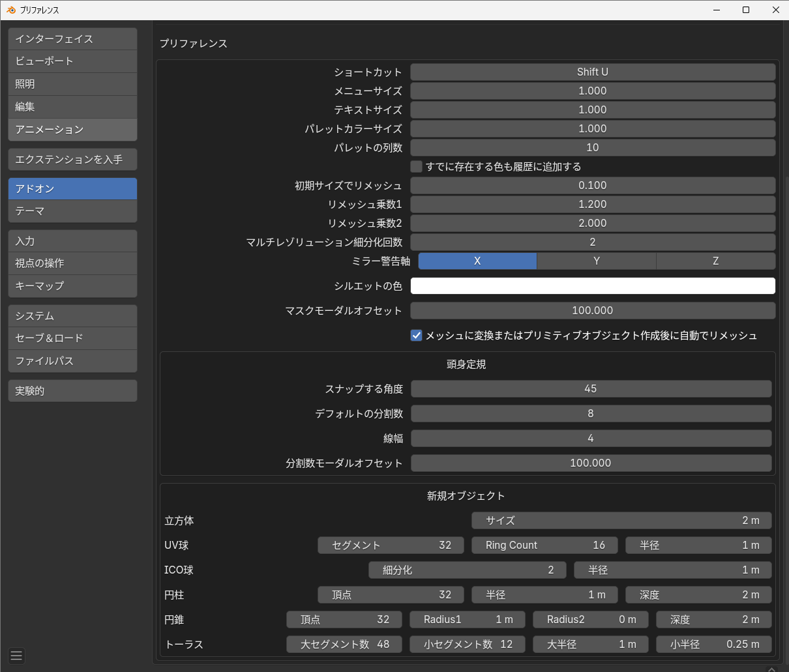The width and height of the screenshot is (789, 672).
Task: Click the UV球 半径 field
Action: tap(698, 546)
